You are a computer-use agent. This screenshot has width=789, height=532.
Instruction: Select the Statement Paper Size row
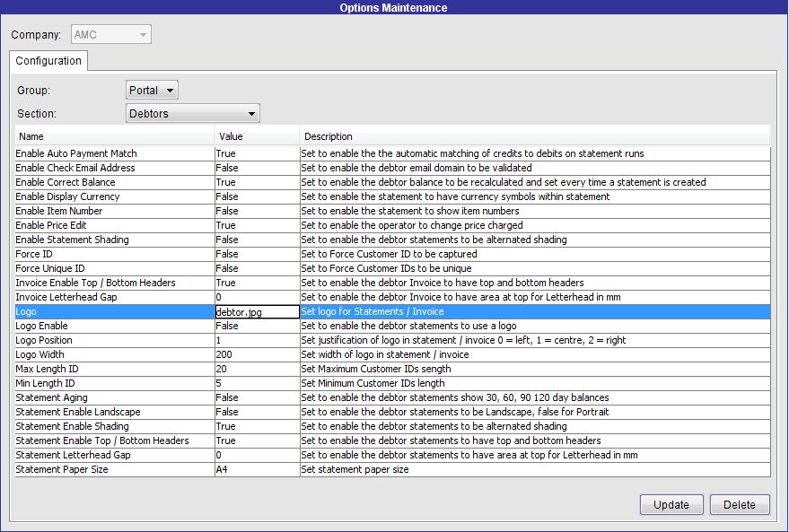point(392,469)
